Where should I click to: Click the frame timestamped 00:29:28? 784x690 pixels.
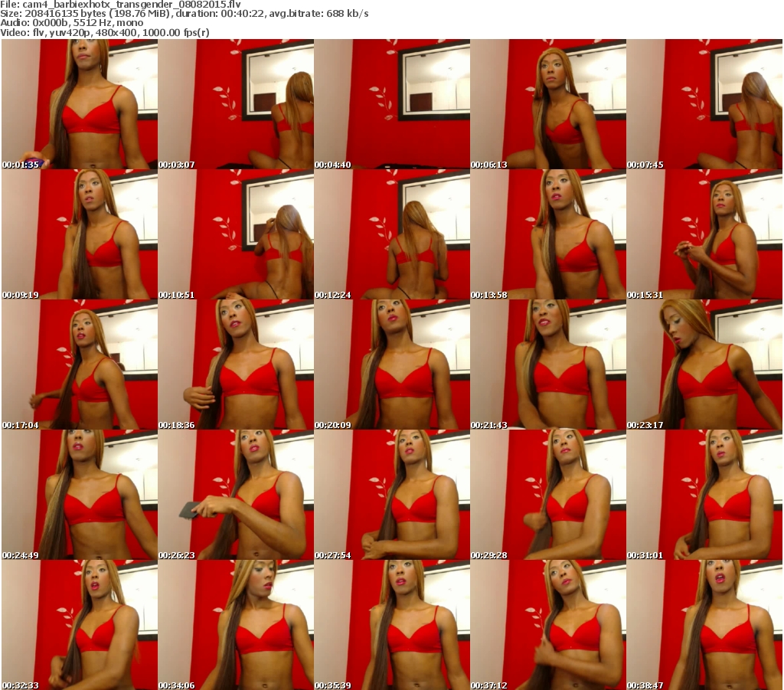(x=548, y=495)
